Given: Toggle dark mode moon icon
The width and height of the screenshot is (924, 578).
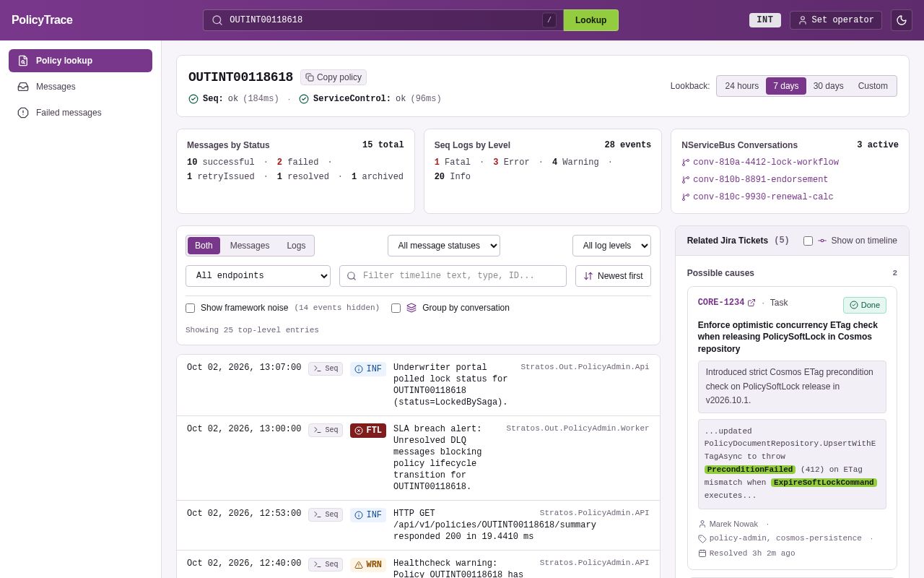Looking at the screenshot, I should 902,20.
